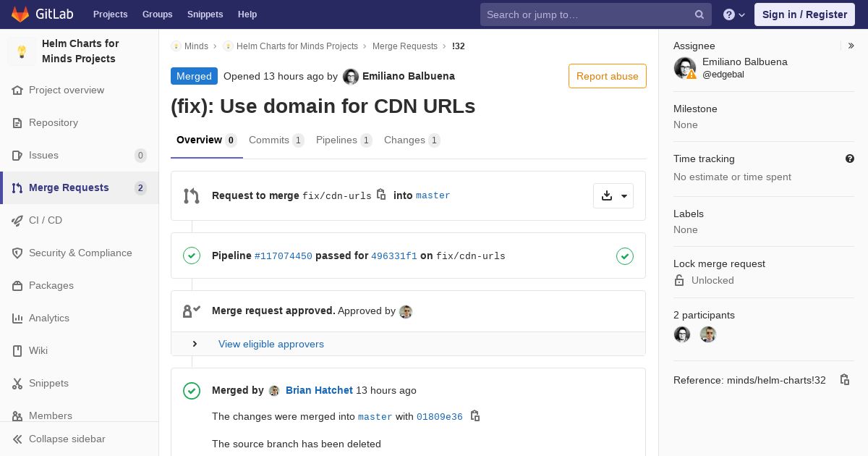This screenshot has width=868, height=456.
Task: Copy source branch name fix/cdn-urls
Action: 381,195
